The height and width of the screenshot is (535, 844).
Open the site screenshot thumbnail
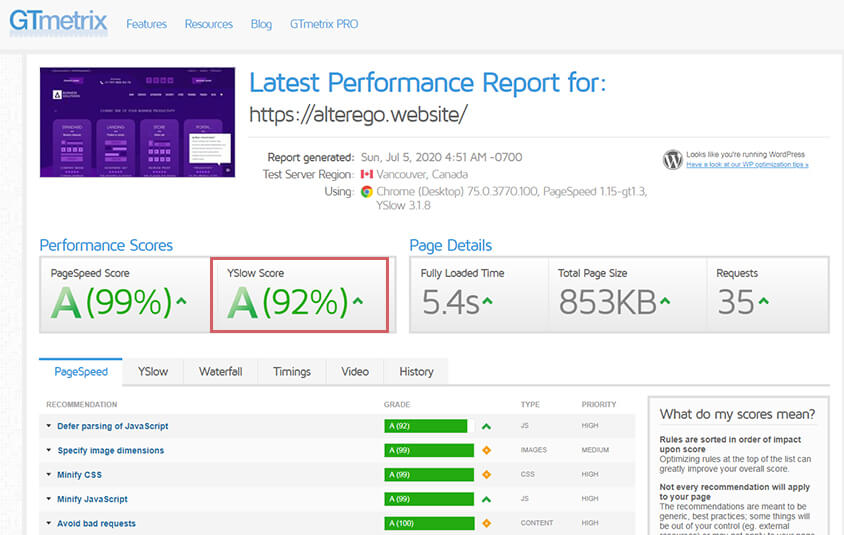click(137, 122)
